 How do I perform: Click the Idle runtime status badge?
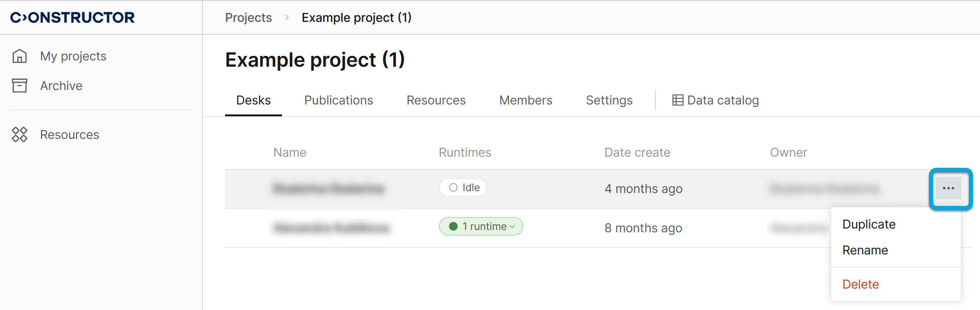[463, 188]
